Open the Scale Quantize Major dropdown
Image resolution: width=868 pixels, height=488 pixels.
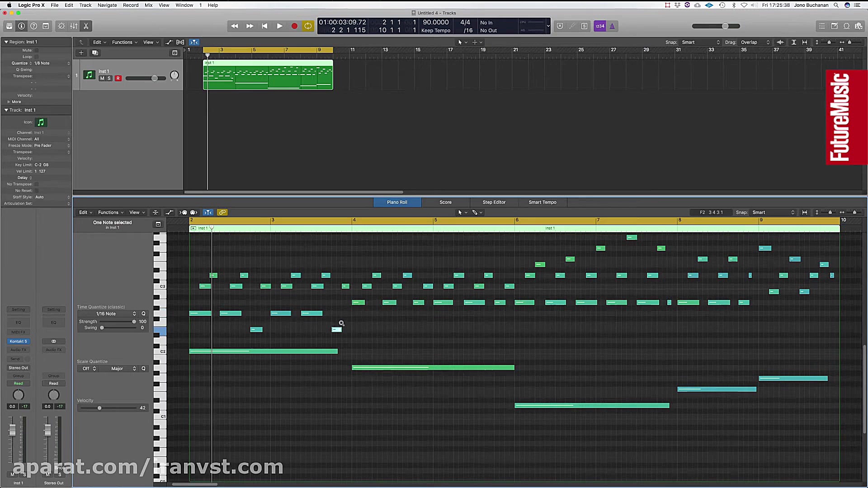(120, 369)
